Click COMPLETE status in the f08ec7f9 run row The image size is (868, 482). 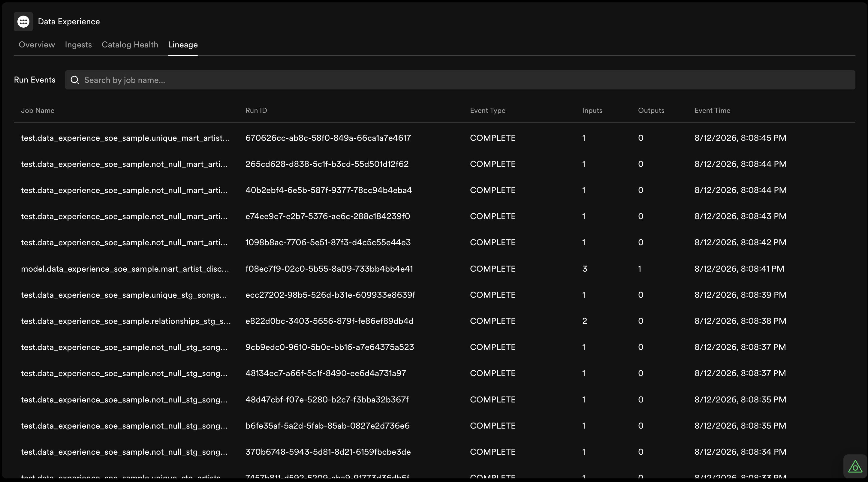pyautogui.click(x=493, y=269)
